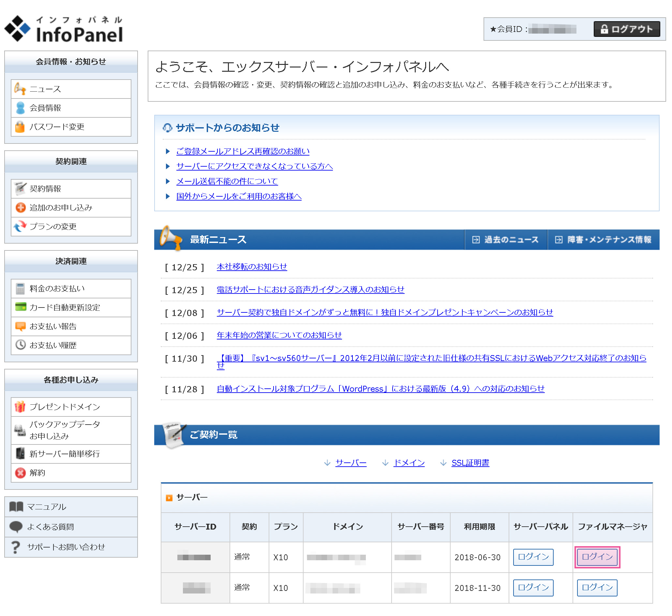Screen dimensions: 672x616
Task: Open the メール送信不能の件について notice
Action: [227, 182]
